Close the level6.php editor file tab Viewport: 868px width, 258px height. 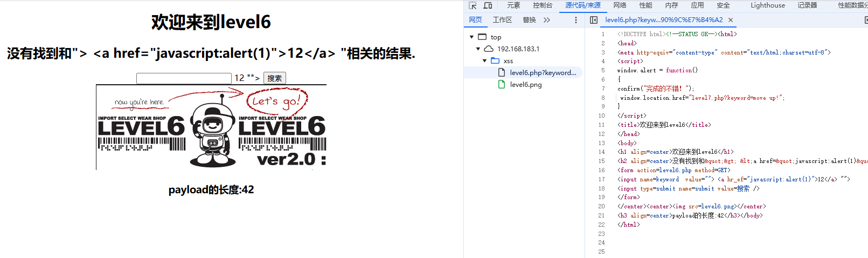pos(731,20)
